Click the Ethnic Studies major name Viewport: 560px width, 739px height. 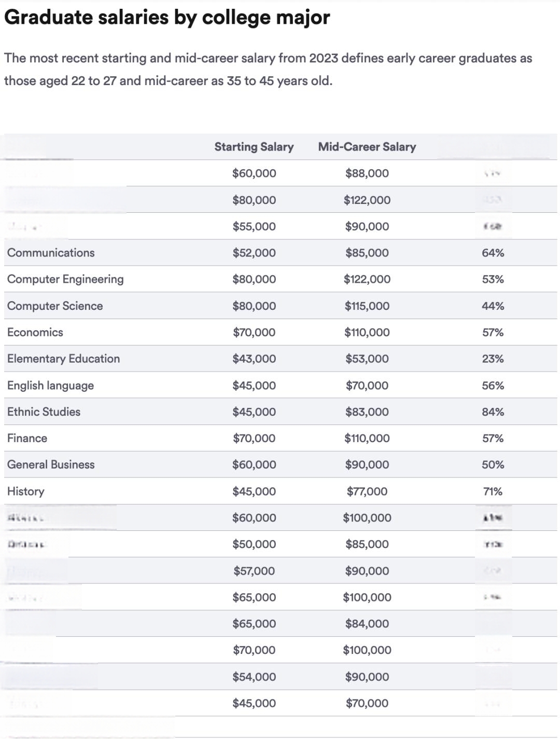click(x=44, y=412)
